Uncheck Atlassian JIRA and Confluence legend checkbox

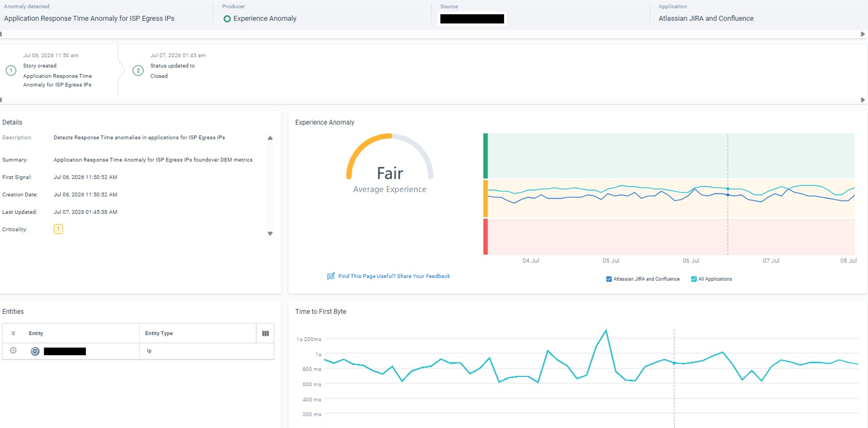click(609, 279)
